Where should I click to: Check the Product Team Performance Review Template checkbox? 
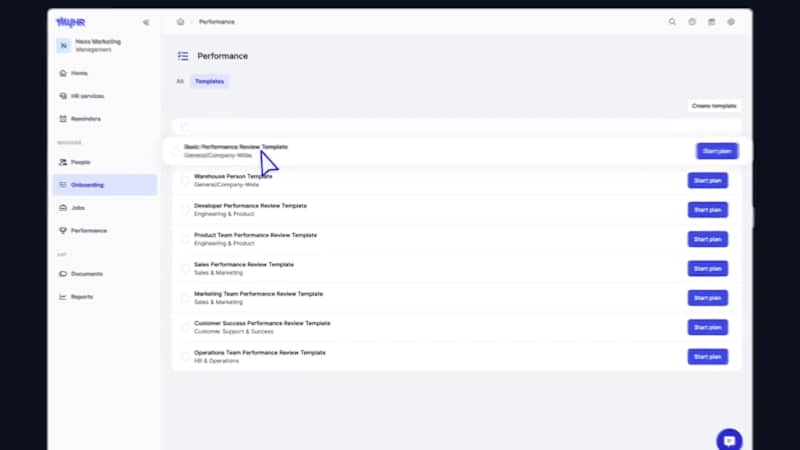(x=185, y=239)
